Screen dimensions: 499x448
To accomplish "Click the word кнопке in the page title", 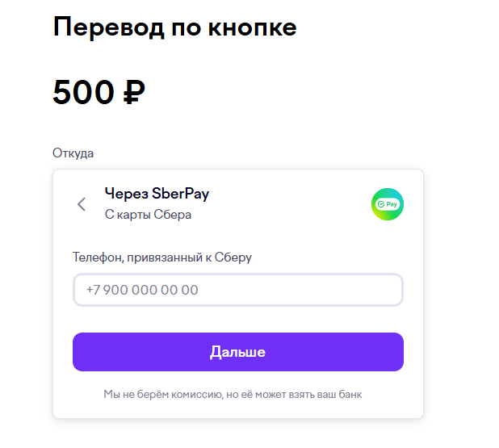I will coord(253,27).
